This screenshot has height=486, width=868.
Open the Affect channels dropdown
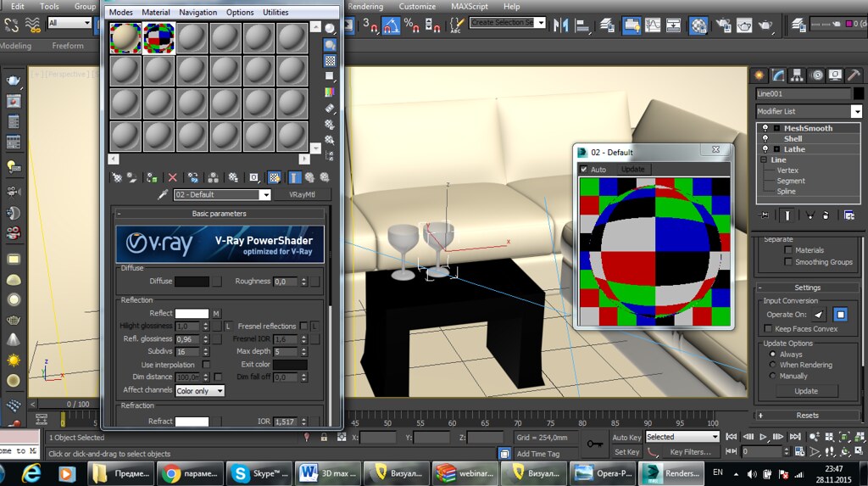pyautogui.click(x=199, y=391)
